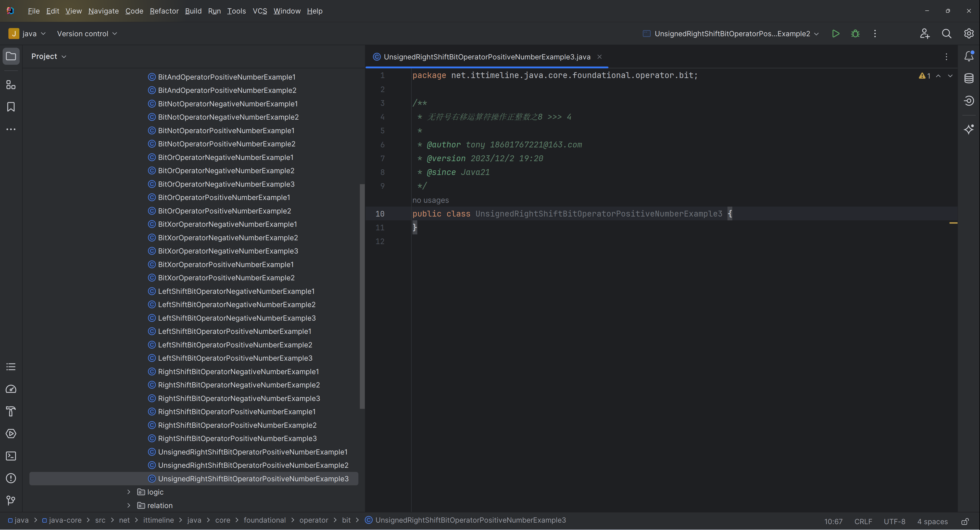Viewport: 980px width, 530px height.
Task: Open IDE settings gear icon
Action: coord(969,33)
